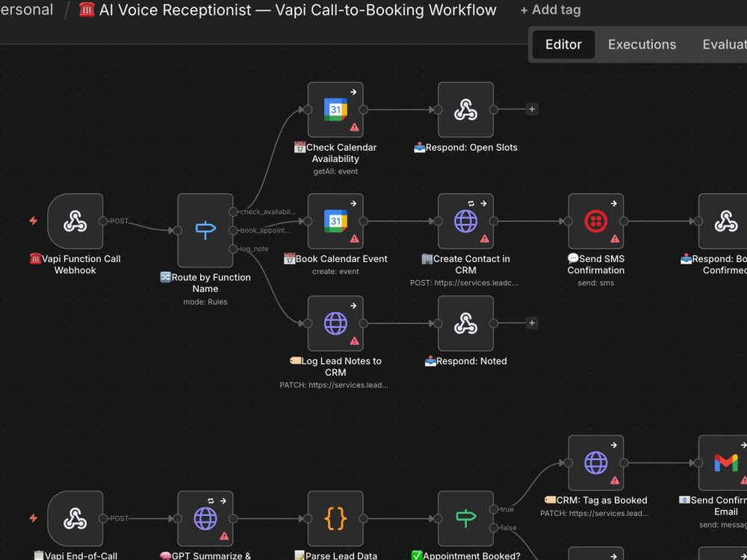Select the Respond: Noted webhook node
The width and height of the screenshot is (747, 560).
point(465,323)
